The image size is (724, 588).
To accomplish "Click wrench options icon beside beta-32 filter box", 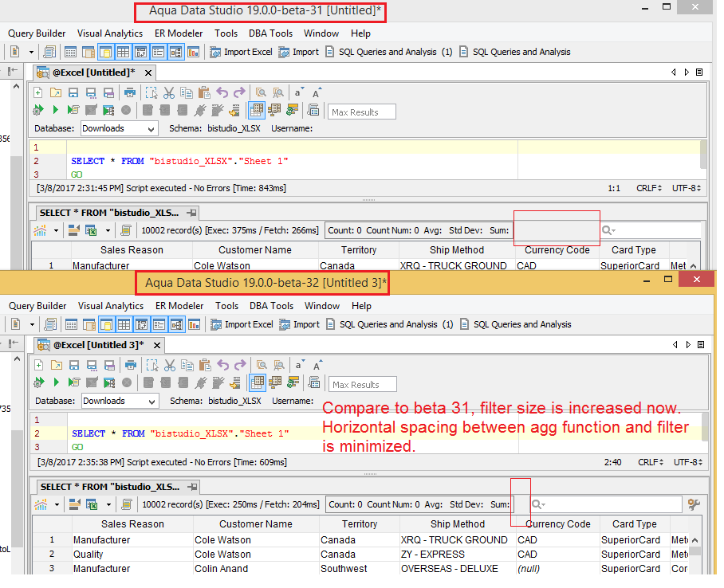I will 694,504.
